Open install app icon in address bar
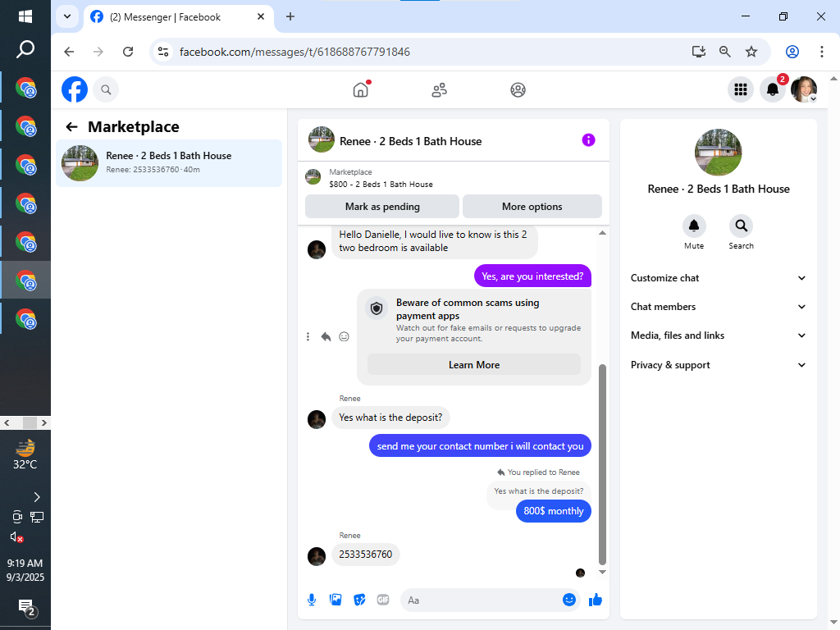This screenshot has height=630, width=840. click(698, 52)
